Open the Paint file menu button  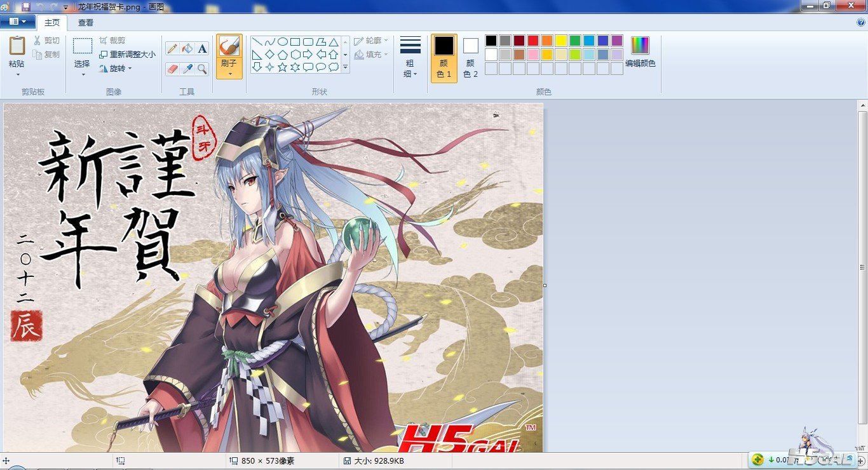click(x=17, y=22)
